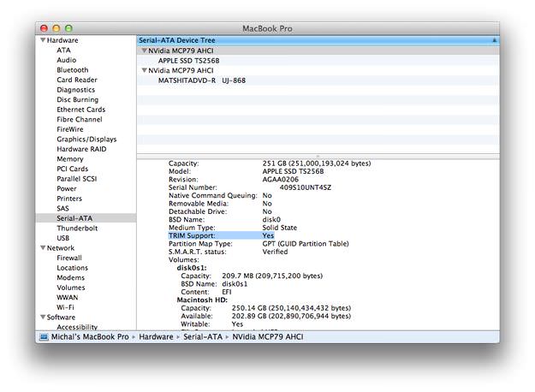Open FireWire in the Hardware list
535x392 pixels.
coord(70,129)
